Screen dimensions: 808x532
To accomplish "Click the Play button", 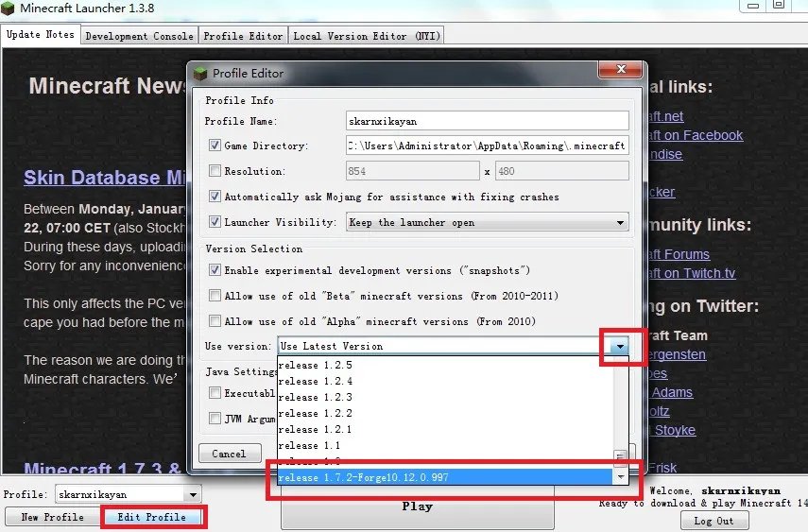I will click(418, 507).
